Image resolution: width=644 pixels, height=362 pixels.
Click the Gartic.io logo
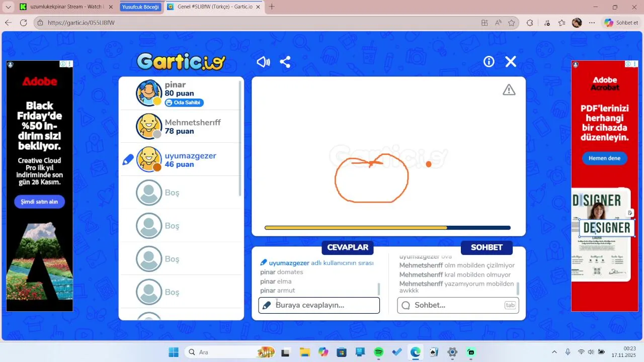point(181,62)
